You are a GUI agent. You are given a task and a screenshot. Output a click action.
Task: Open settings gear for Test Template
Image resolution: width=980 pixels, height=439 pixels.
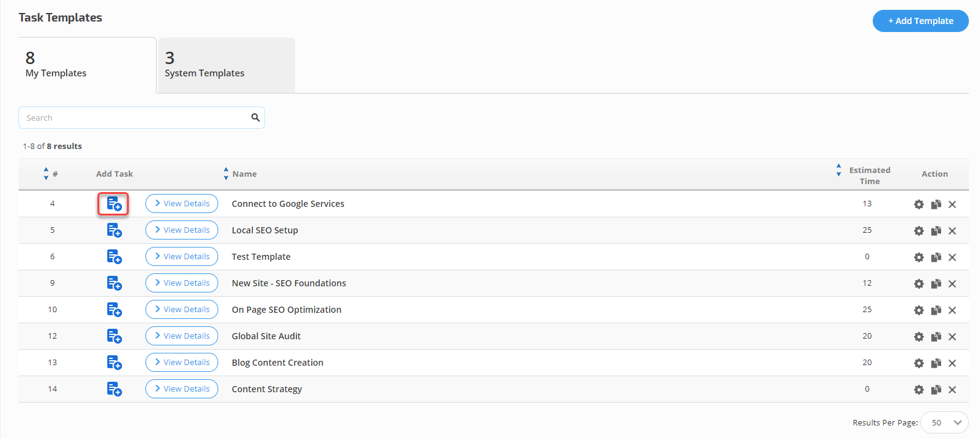click(x=918, y=257)
